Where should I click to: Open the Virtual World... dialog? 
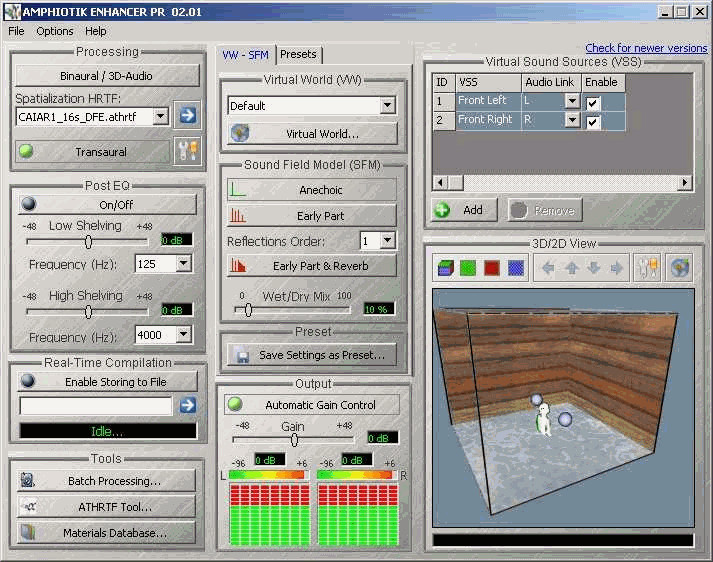pos(311,133)
